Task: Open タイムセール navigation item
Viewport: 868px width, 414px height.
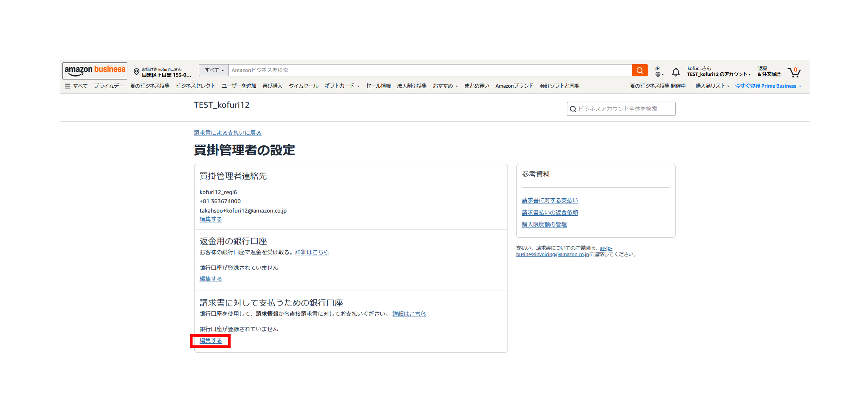Action: [x=303, y=86]
